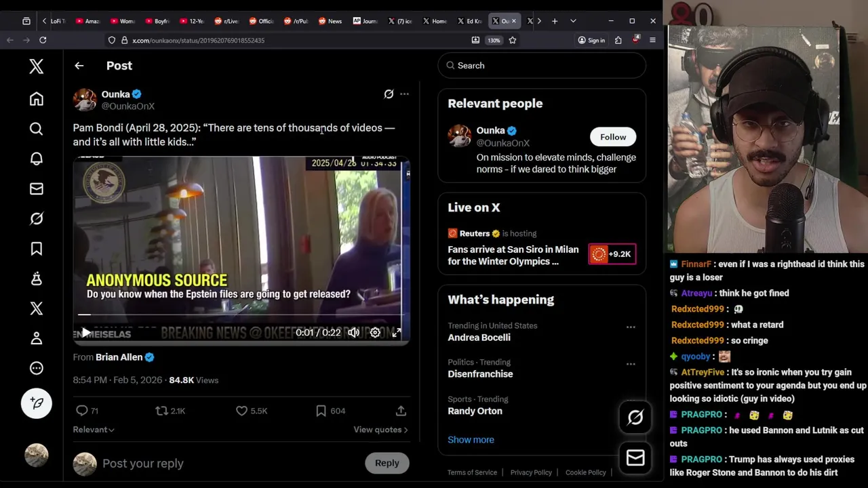
Task: Switch to the Home X browser tab
Action: (435, 21)
